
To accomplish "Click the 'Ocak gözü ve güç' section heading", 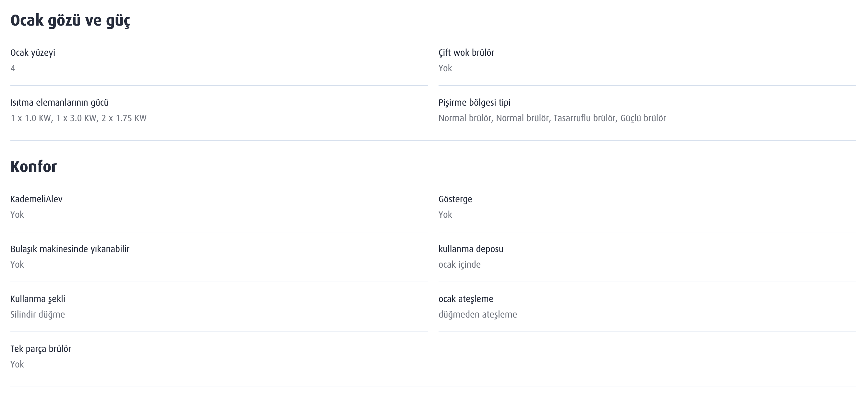I will coord(70,20).
